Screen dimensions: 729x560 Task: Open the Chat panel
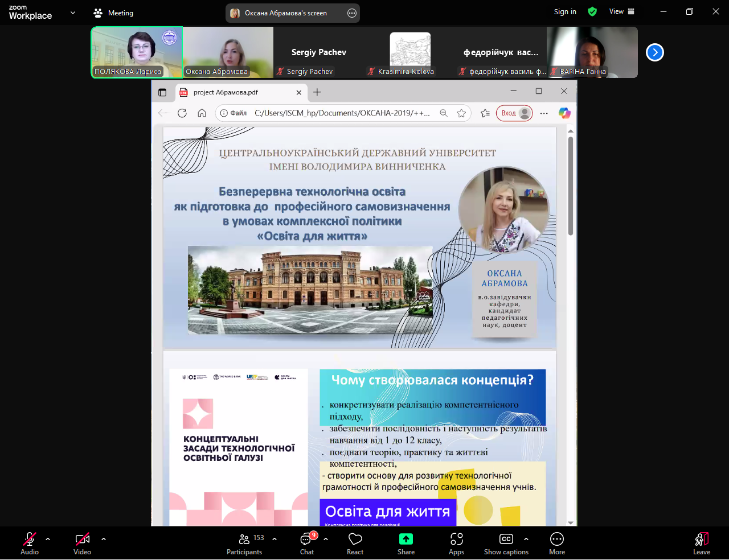point(307,543)
